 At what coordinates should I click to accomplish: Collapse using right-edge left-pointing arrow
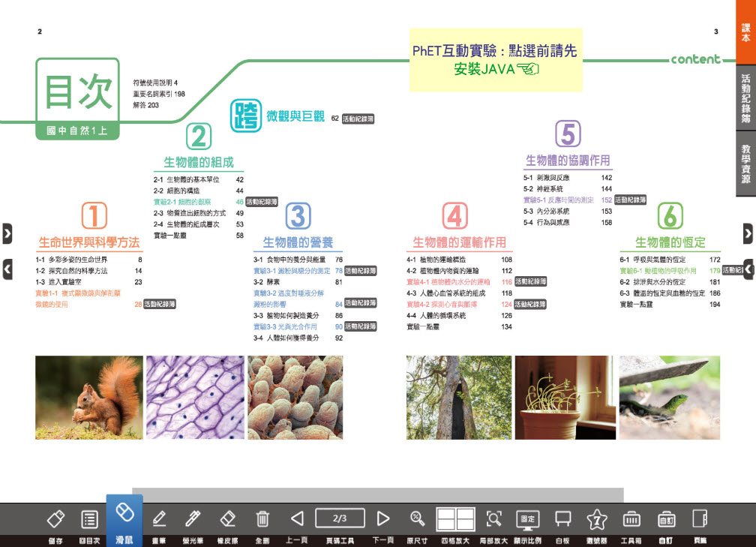(748, 269)
